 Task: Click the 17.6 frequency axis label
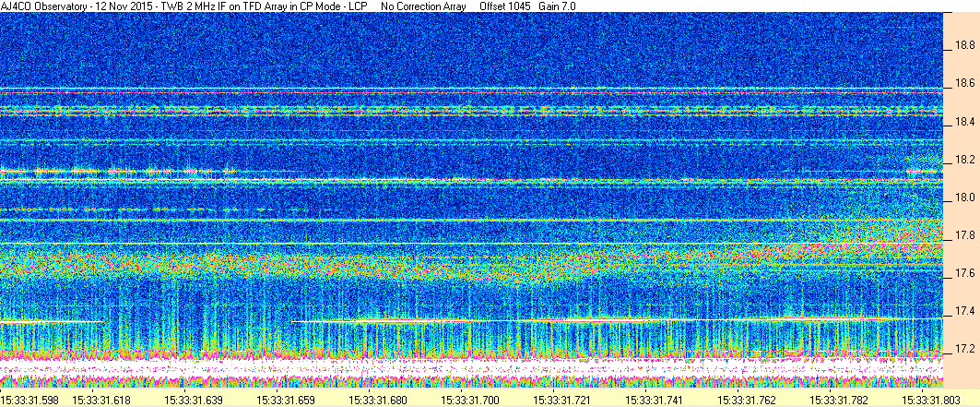click(965, 274)
